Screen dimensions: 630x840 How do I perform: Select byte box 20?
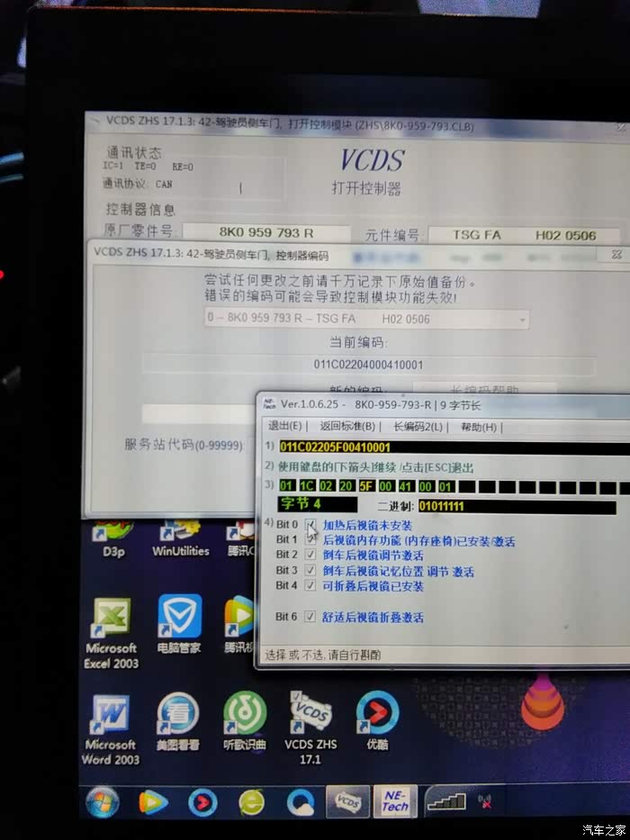[x=346, y=486]
